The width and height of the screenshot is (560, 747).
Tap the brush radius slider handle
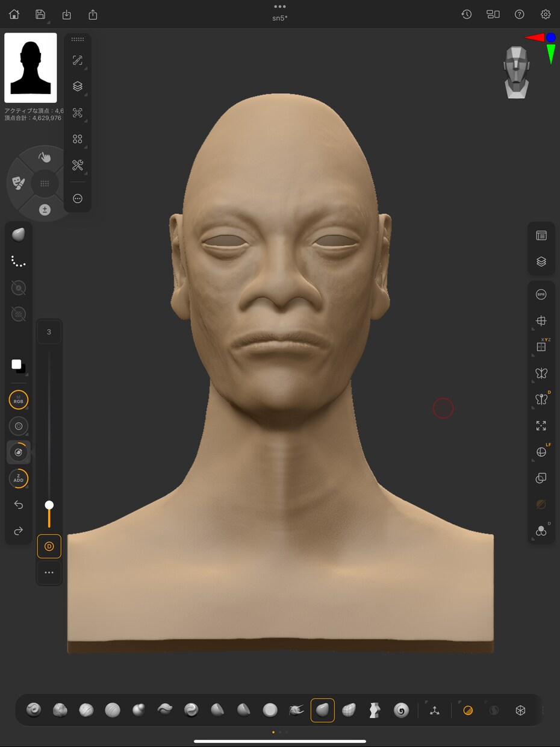coord(49,505)
